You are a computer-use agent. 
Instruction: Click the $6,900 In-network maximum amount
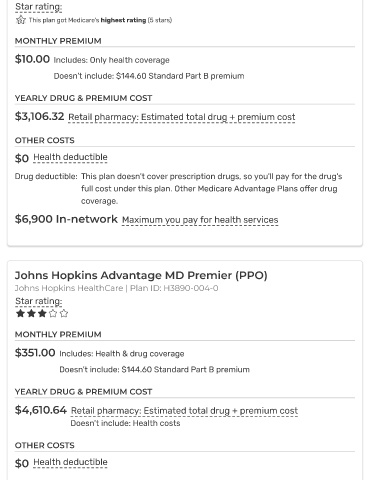tap(66, 219)
